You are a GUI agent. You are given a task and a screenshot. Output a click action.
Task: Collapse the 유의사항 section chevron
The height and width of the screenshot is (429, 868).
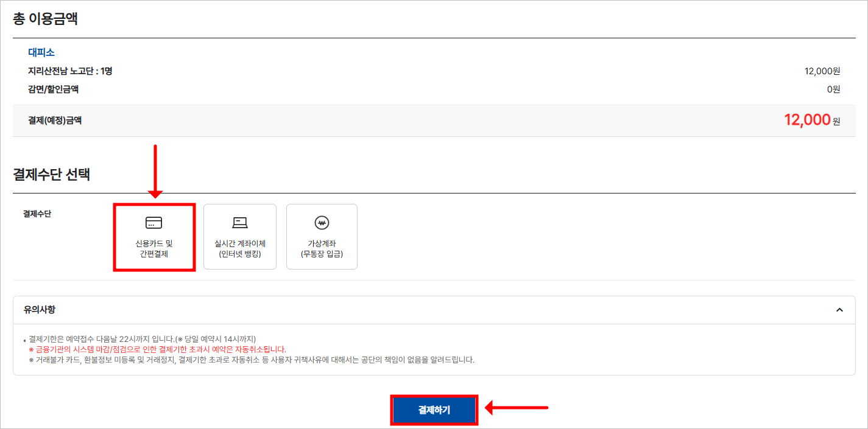(x=839, y=310)
